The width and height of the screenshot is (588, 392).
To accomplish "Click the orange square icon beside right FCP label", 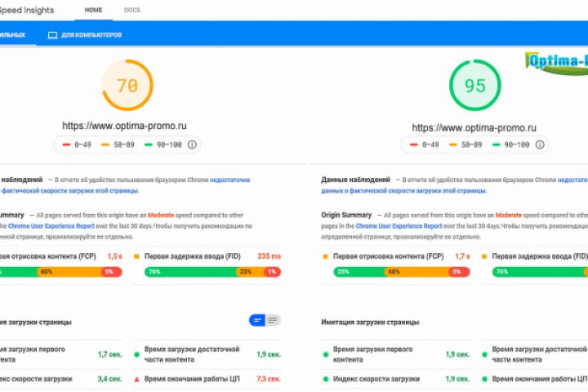I will (325, 256).
